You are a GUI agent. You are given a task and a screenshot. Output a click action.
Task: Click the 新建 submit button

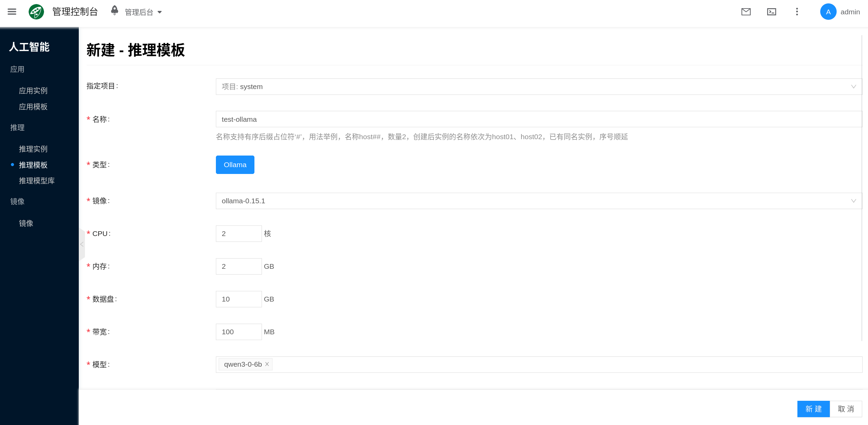pyautogui.click(x=813, y=409)
